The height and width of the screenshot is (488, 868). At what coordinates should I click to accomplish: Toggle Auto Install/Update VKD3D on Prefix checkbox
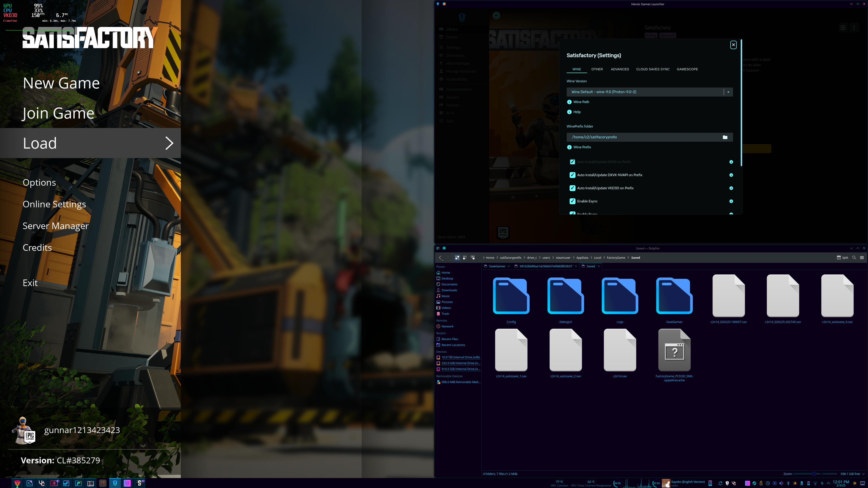click(x=572, y=188)
